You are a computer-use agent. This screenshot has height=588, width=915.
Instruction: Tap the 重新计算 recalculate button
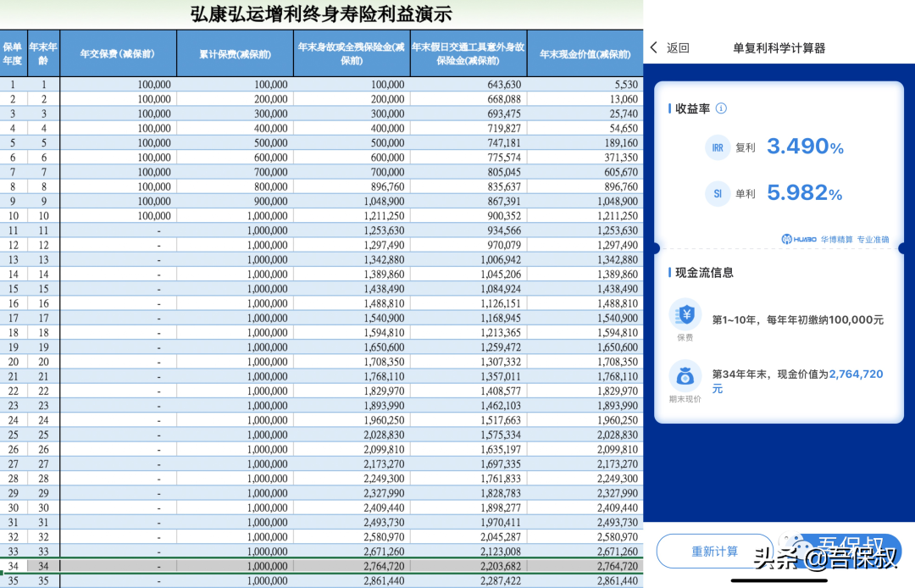(715, 551)
